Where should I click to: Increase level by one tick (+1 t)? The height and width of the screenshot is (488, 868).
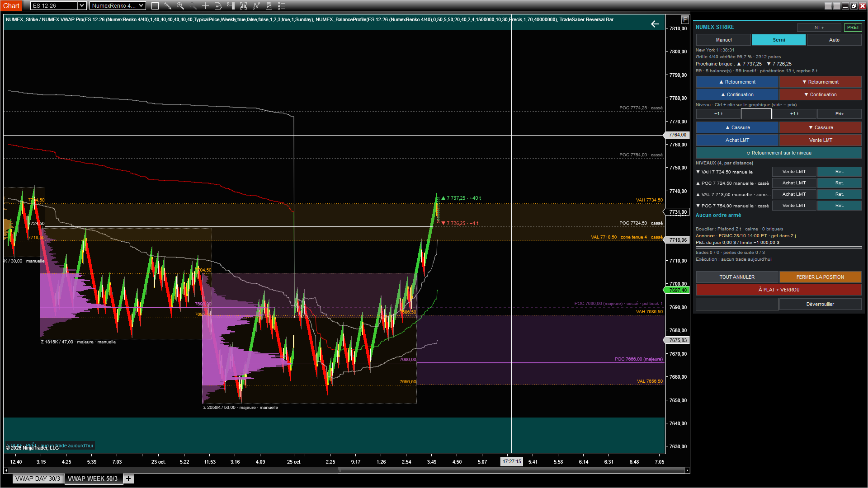click(x=794, y=114)
